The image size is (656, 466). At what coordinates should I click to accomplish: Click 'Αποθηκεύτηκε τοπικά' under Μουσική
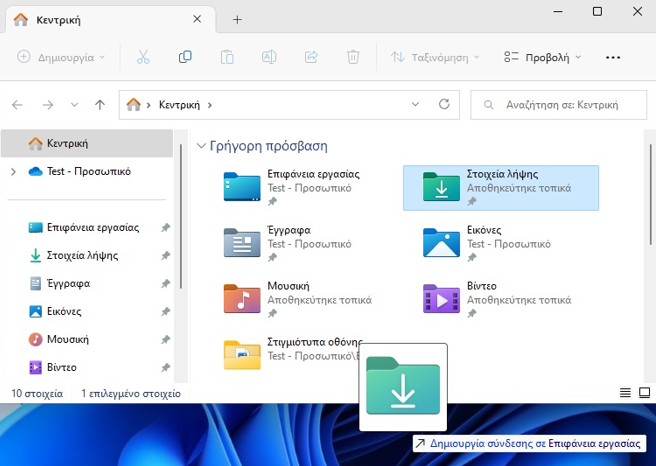320,300
